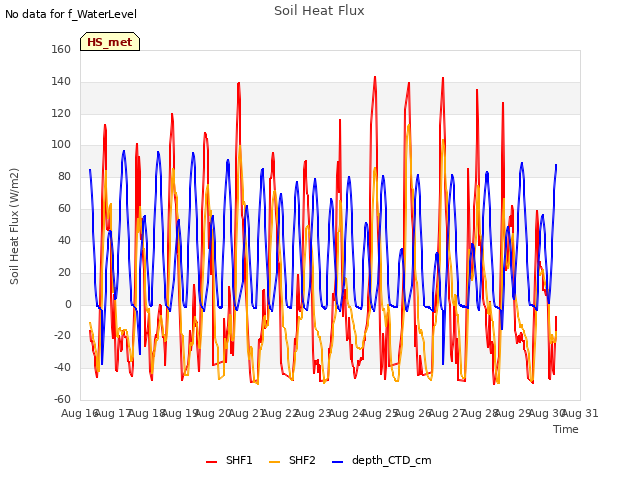Viewport: 640px width, 480px height.
Task: Click the -40 y-axis tick label
Action: (x=62, y=367)
